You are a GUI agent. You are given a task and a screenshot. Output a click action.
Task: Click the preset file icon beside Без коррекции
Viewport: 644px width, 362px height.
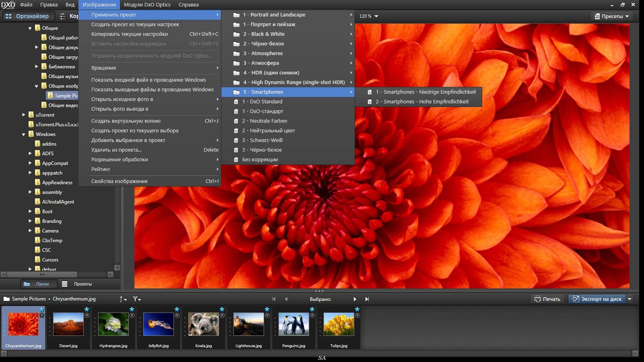point(236,160)
